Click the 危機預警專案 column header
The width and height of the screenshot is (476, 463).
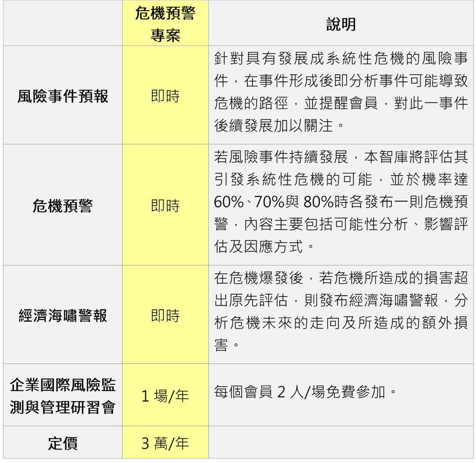click(165, 24)
